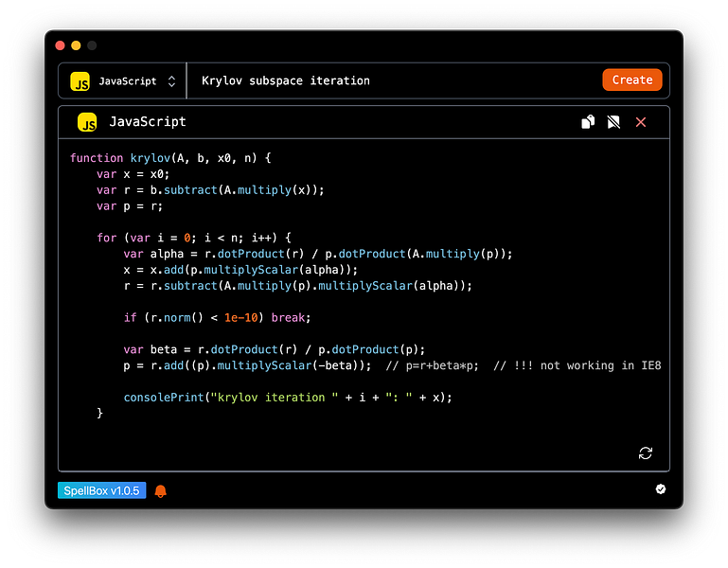Open the JavaScript language dropdown

[122, 81]
